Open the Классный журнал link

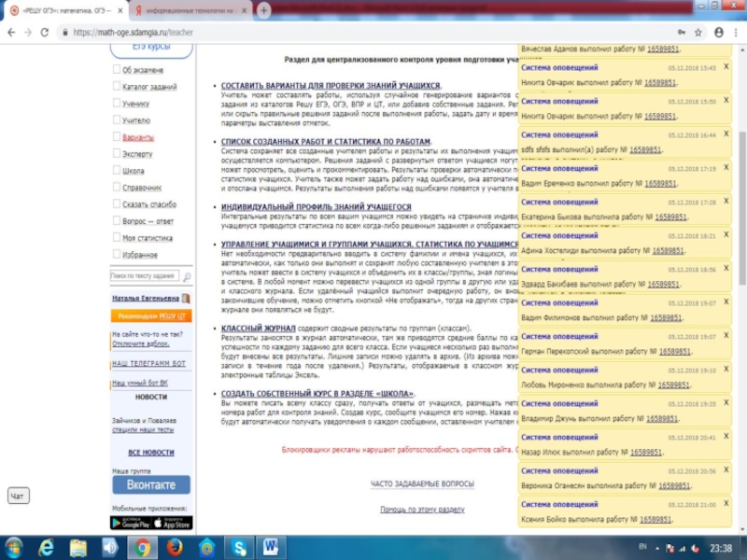(258, 329)
